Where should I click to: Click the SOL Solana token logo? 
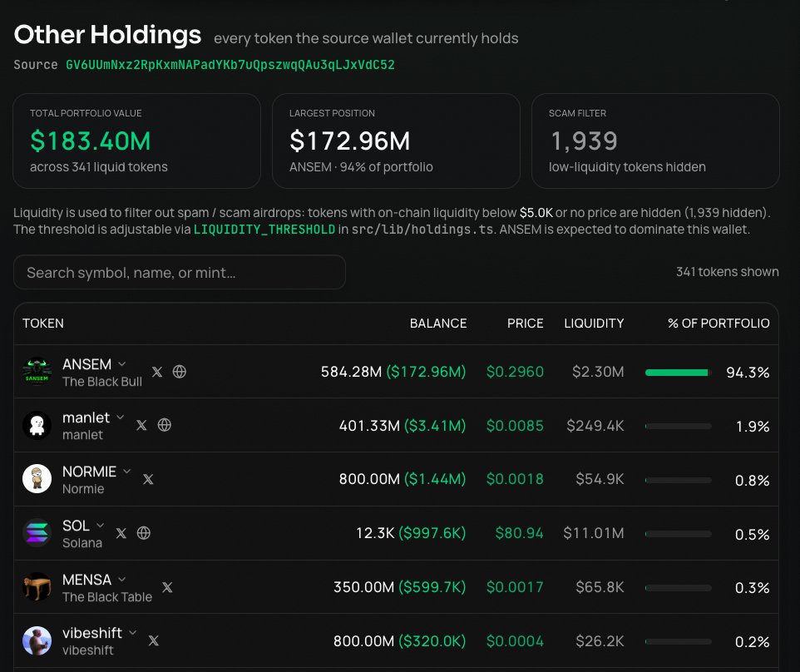point(37,533)
